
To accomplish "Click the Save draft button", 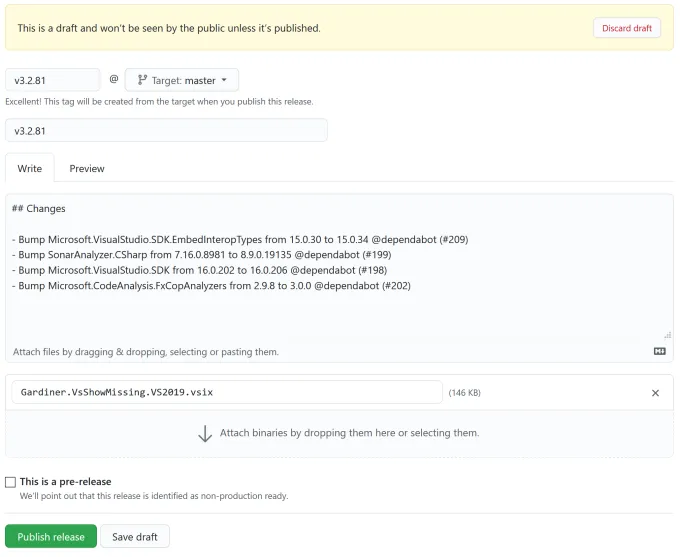I will coord(135,537).
